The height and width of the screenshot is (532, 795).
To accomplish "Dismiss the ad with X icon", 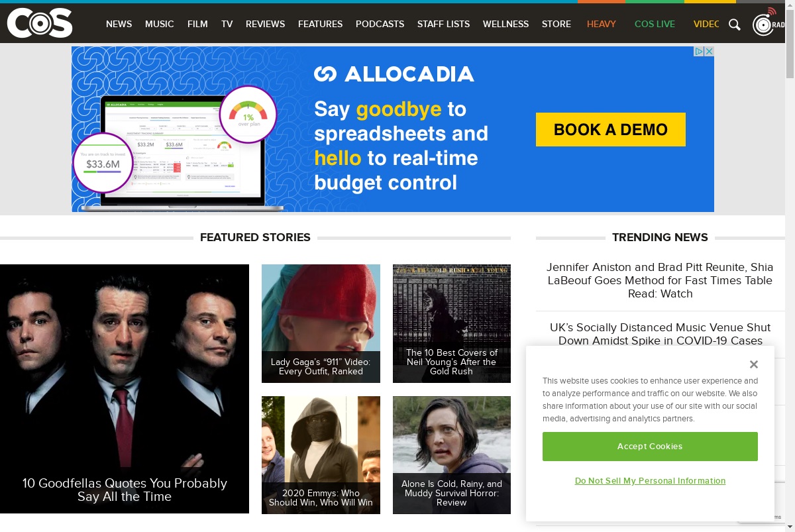I will coord(709,52).
